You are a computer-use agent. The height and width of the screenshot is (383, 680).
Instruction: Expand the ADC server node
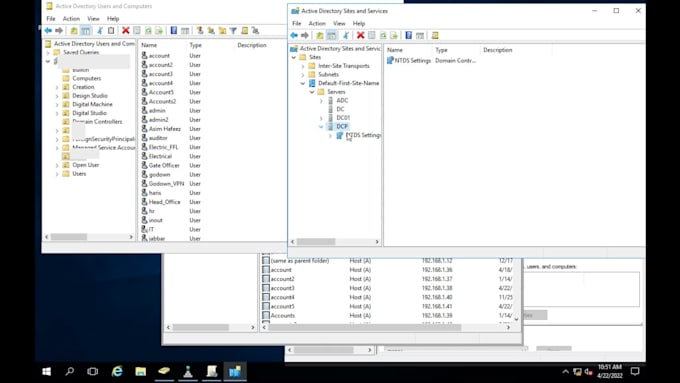pyautogui.click(x=321, y=101)
